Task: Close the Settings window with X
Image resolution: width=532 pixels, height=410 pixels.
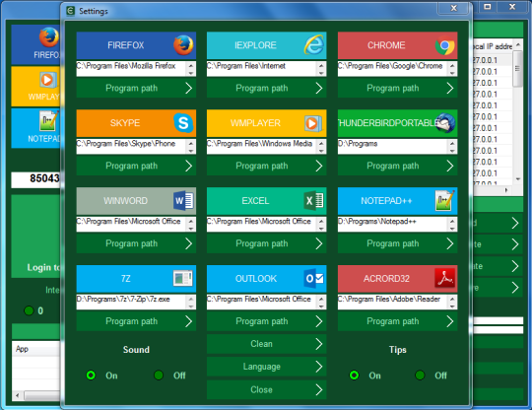Action: [453, 8]
